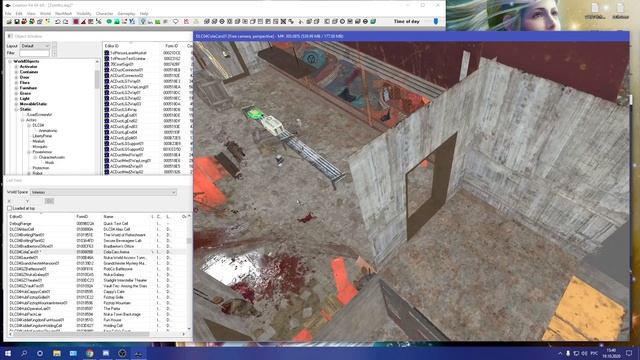Image resolution: width=640 pixels, height=360 pixels.
Task: Click the save plugin floppy-disk toolbar icon
Action: 17,21
